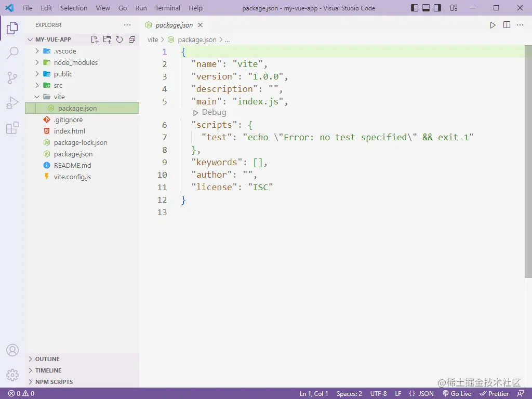Toggle the primary side bar layout icon
This screenshot has height=399, width=532.
point(414,8)
